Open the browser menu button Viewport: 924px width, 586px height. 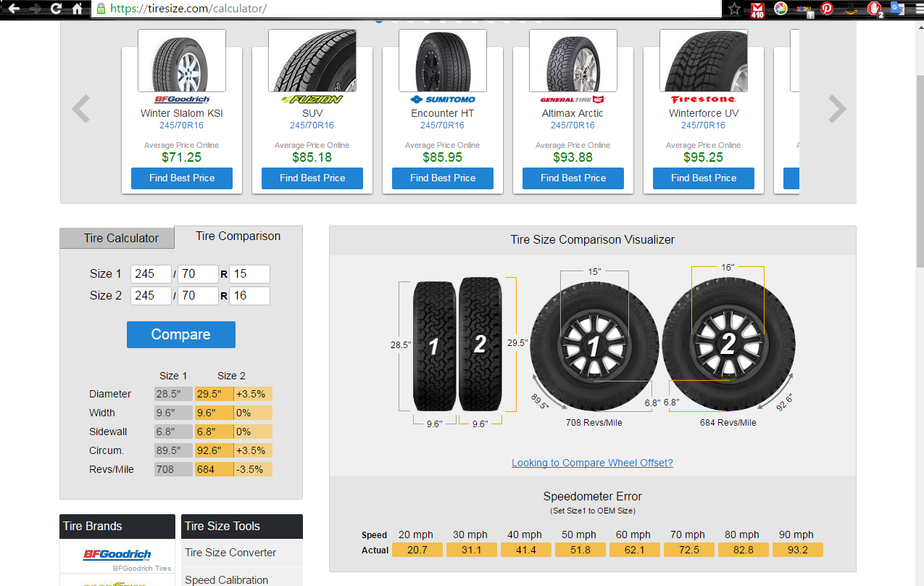[917, 9]
